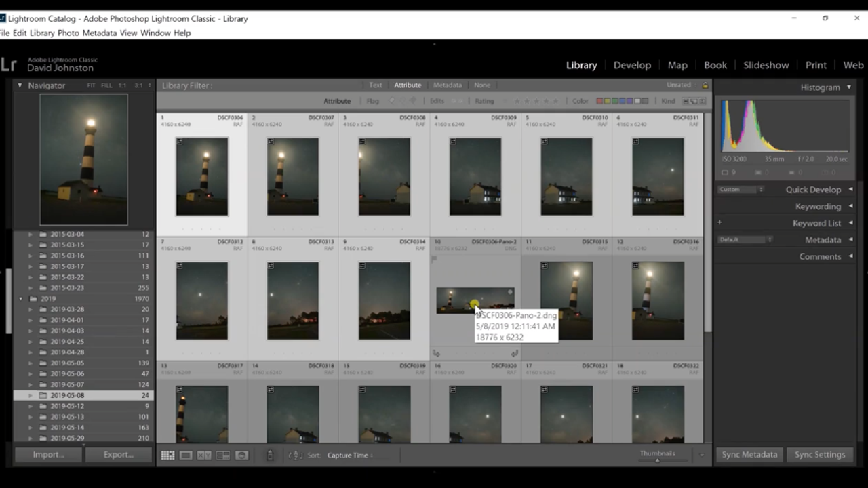Click rotate right arrow on pano thumbnail
This screenshot has height=488, width=868.
pyautogui.click(x=514, y=353)
